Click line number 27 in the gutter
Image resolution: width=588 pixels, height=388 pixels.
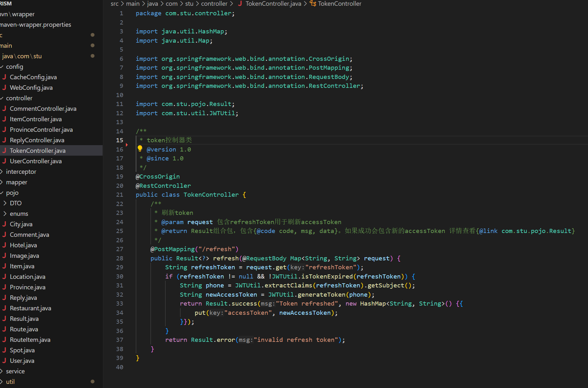click(x=120, y=249)
